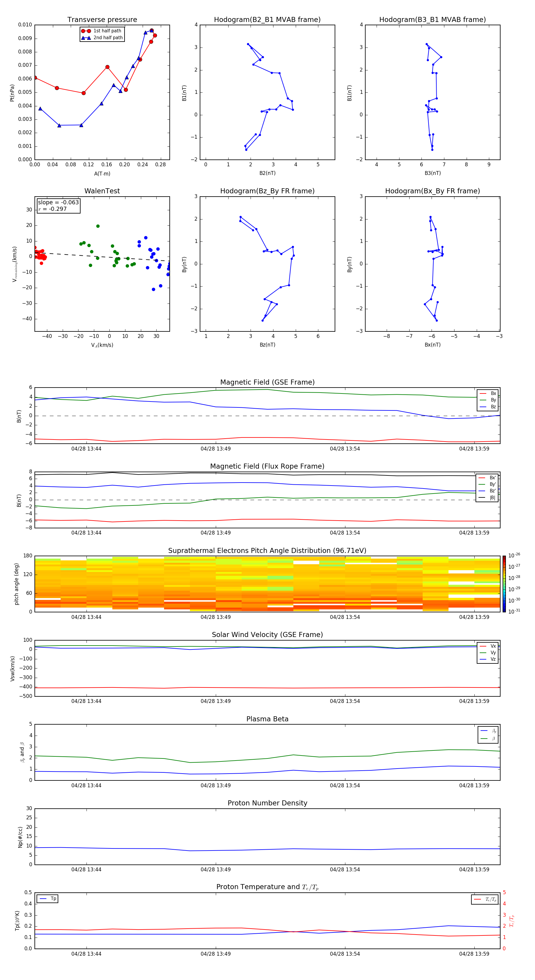
Task: Click the red 'Te/Tp' legend entry
Action: [485, 899]
